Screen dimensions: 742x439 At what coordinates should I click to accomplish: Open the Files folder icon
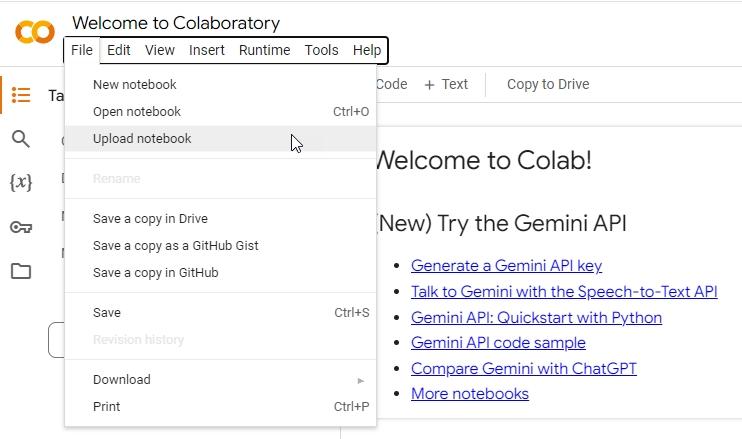pyautogui.click(x=21, y=271)
